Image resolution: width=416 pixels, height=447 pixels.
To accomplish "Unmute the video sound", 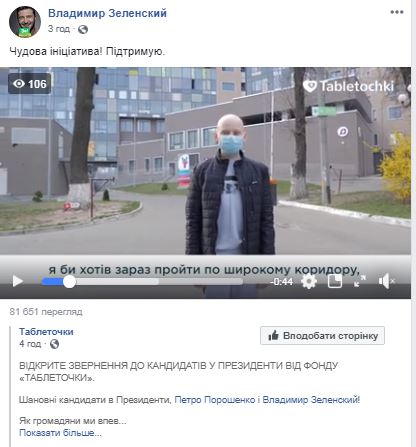I will 387,281.
